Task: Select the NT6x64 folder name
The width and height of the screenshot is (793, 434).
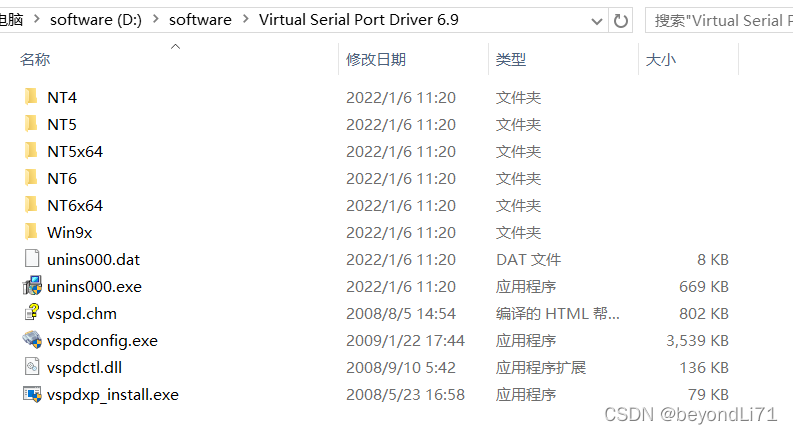Action: [75, 205]
